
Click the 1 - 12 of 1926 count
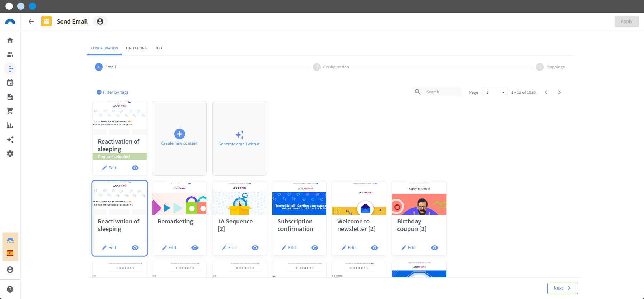point(523,92)
